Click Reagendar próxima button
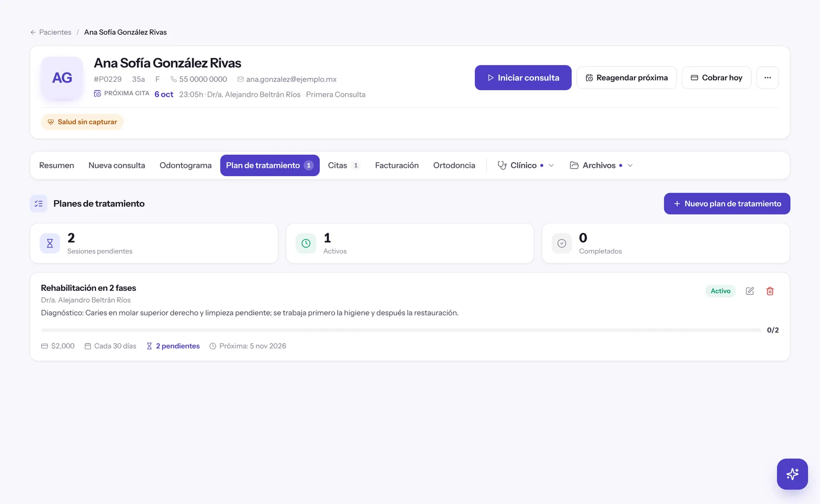 626,78
